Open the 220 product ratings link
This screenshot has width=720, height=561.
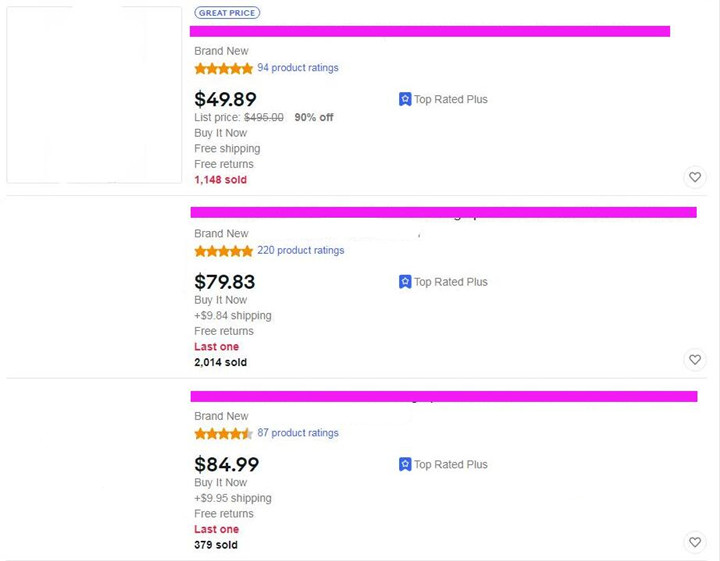[300, 250]
